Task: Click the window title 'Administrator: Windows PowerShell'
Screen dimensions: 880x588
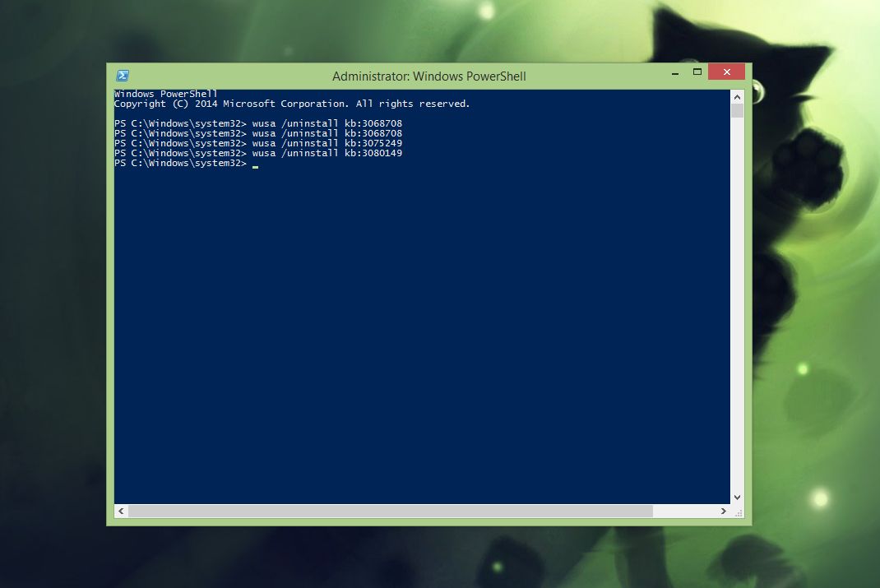Action: click(428, 76)
